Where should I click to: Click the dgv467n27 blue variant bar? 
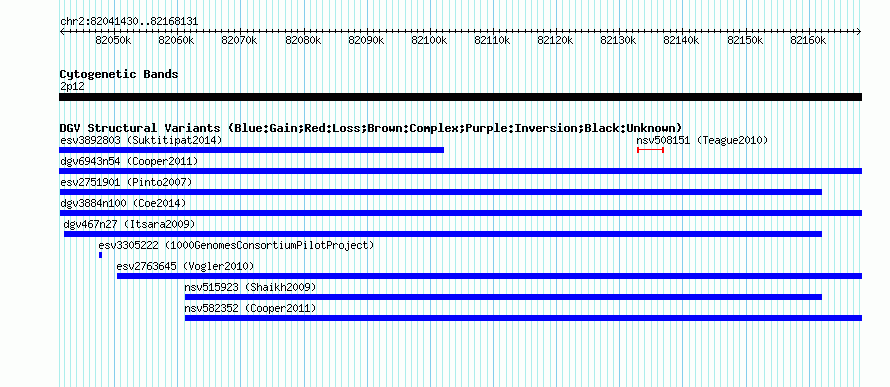tap(443, 234)
